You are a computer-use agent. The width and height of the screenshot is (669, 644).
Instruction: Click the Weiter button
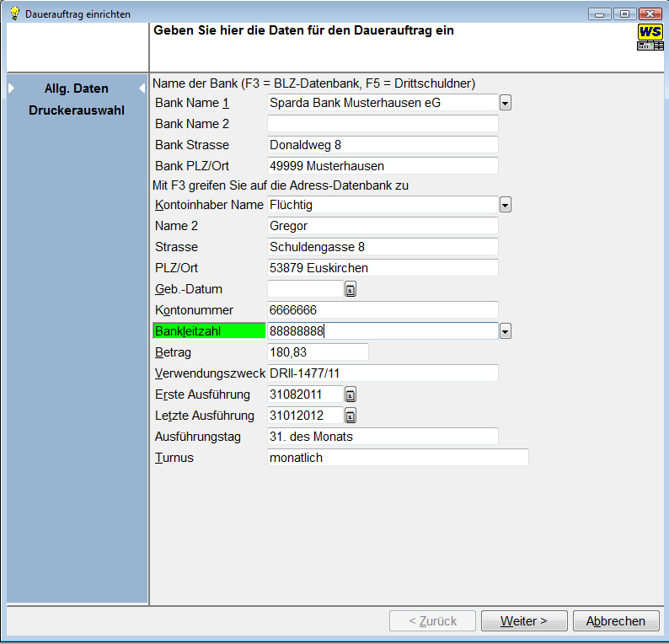click(x=523, y=621)
